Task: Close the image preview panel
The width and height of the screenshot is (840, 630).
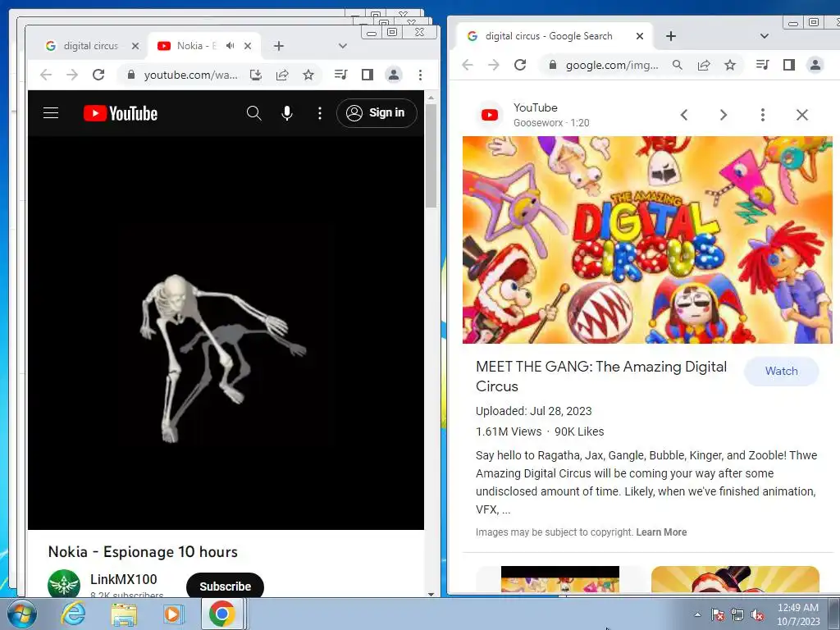Action: [802, 115]
